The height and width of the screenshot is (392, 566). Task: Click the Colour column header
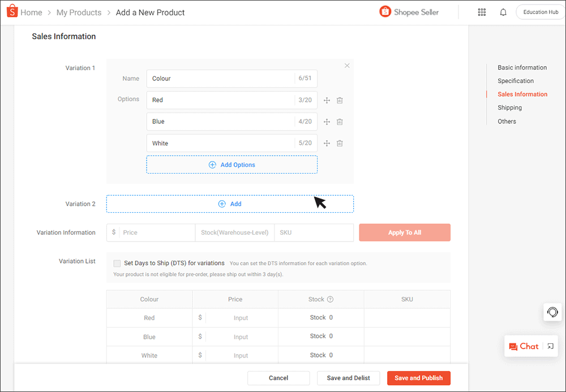149,299
